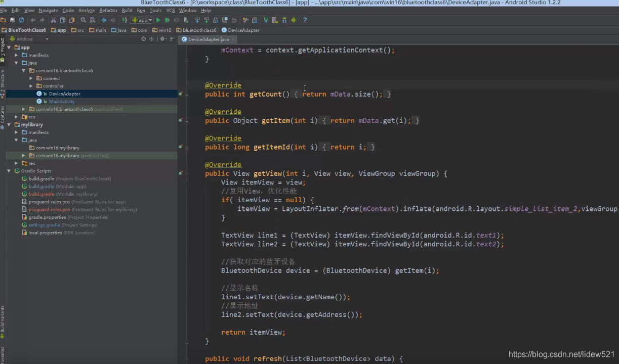Image resolution: width=619 pixels, height=364 pixels.
Task: Open the Build menu
Action: click(x=127, y=10)
